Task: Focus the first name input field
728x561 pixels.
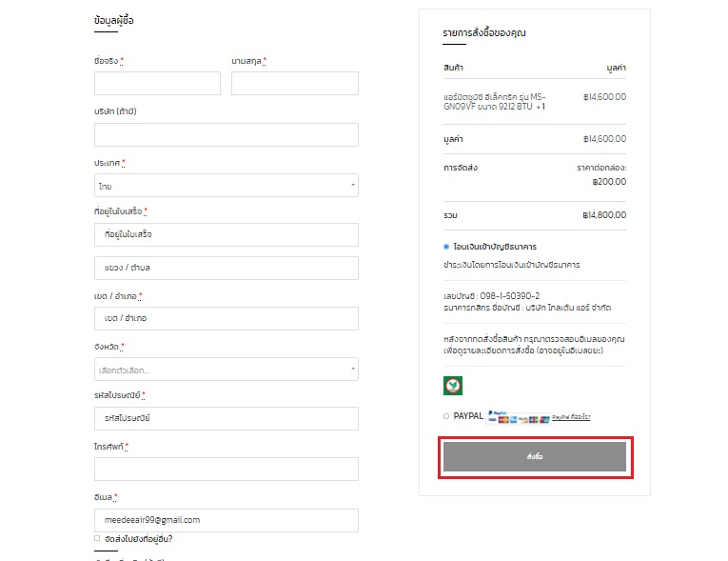Action: coord(157,84)
